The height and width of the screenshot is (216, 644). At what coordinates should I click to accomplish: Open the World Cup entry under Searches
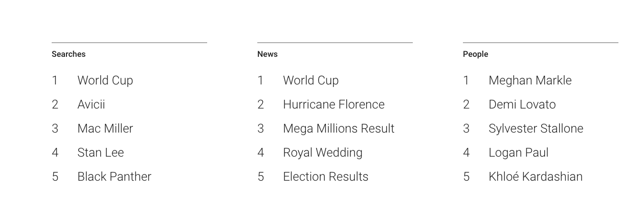[x=105, y=80]
